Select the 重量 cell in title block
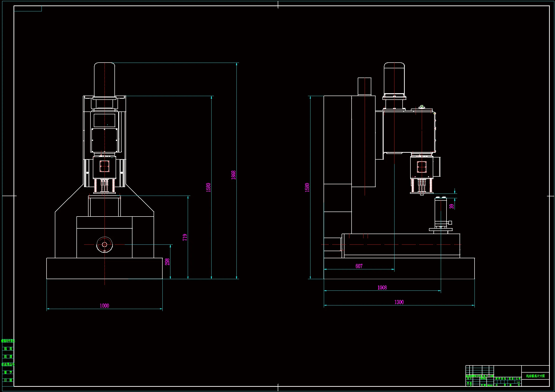 (511, 379)
